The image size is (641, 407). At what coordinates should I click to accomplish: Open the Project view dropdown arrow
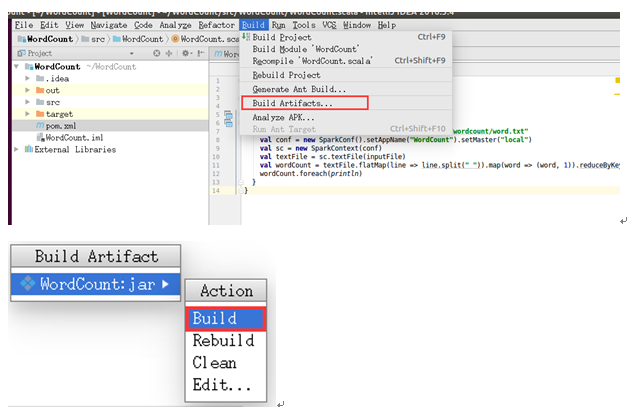(132, 54)
